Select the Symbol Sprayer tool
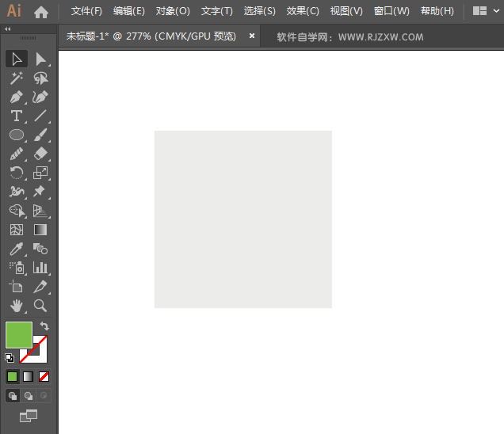The height and width of the screenshot is (434, 504). coord(17,268)
